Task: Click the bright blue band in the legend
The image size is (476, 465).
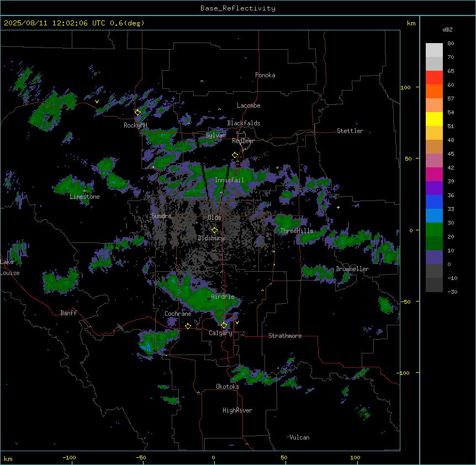Action: point(434,202)
